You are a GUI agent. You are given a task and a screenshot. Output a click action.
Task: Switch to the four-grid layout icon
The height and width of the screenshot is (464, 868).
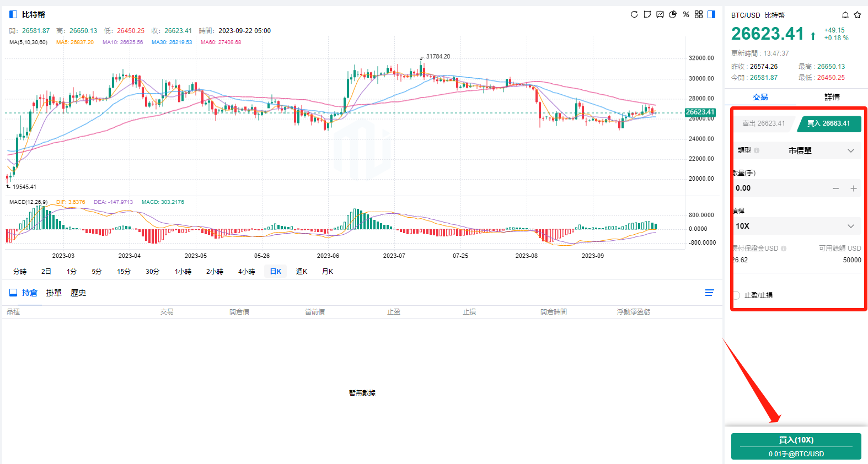click(x=699, y=14)
